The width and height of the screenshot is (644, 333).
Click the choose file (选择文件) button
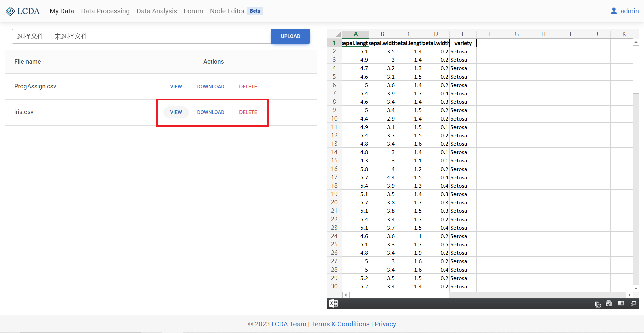coord(31,36)
